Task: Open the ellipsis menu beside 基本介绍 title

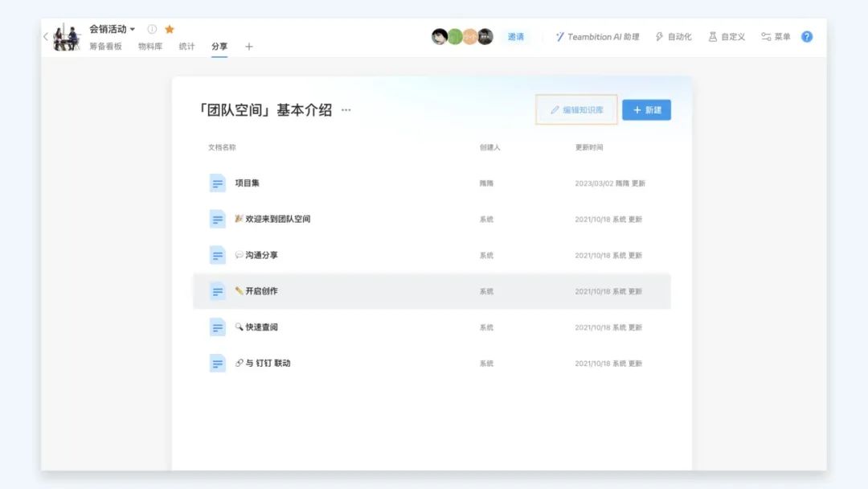Action: coord(346,110)
